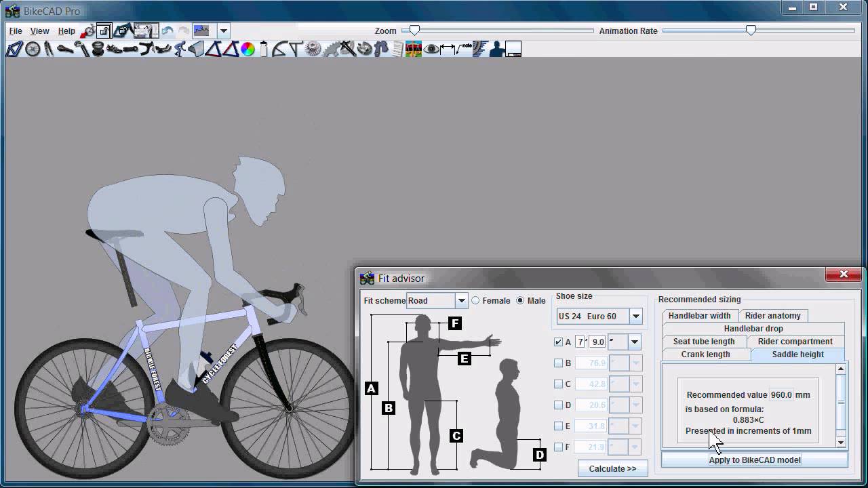Click the blue undo arrow
Screen dimensions: 868x488
167,30
